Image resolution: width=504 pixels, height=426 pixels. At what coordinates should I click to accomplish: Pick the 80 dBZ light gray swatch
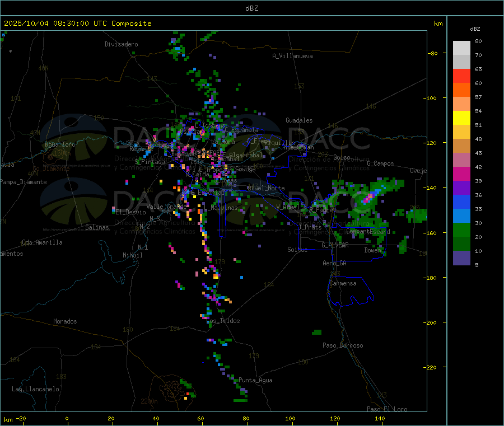(461, 48)
